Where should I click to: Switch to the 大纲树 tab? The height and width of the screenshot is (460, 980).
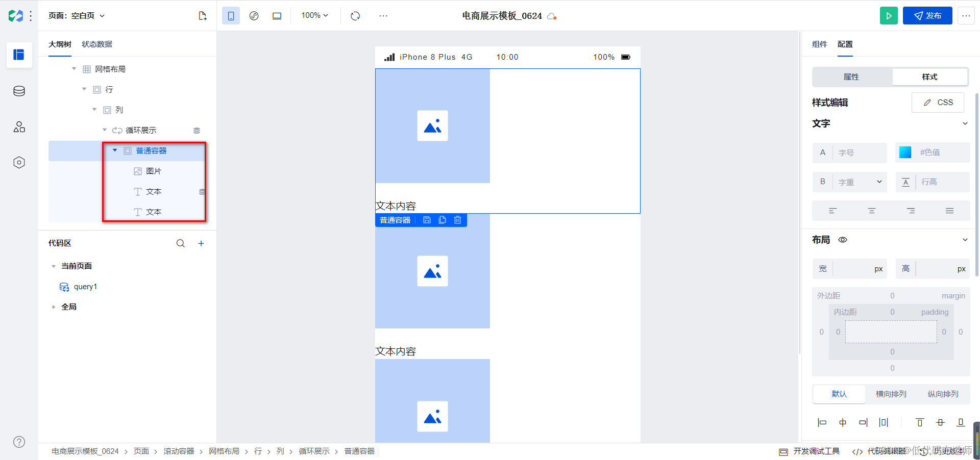click(60, 44)
